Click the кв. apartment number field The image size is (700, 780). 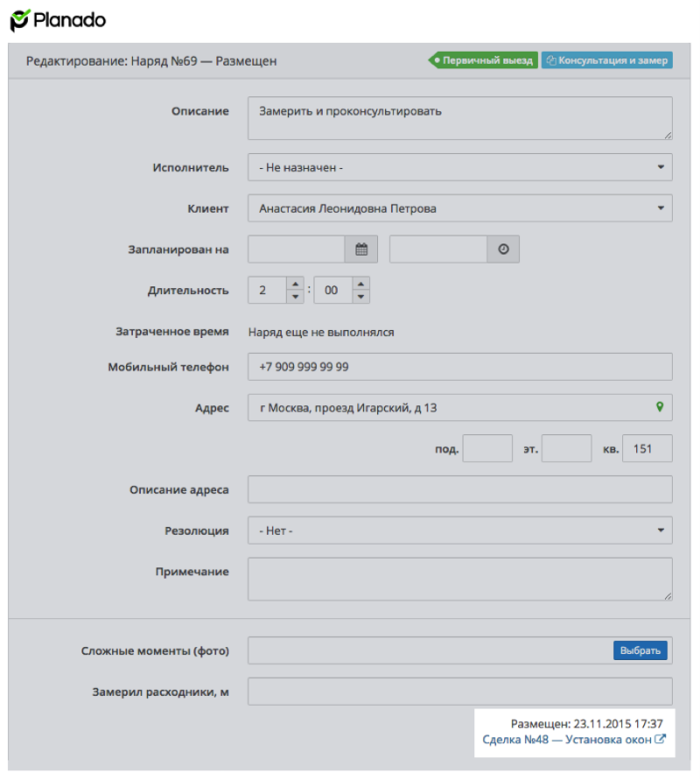click(x=647, y=448)
